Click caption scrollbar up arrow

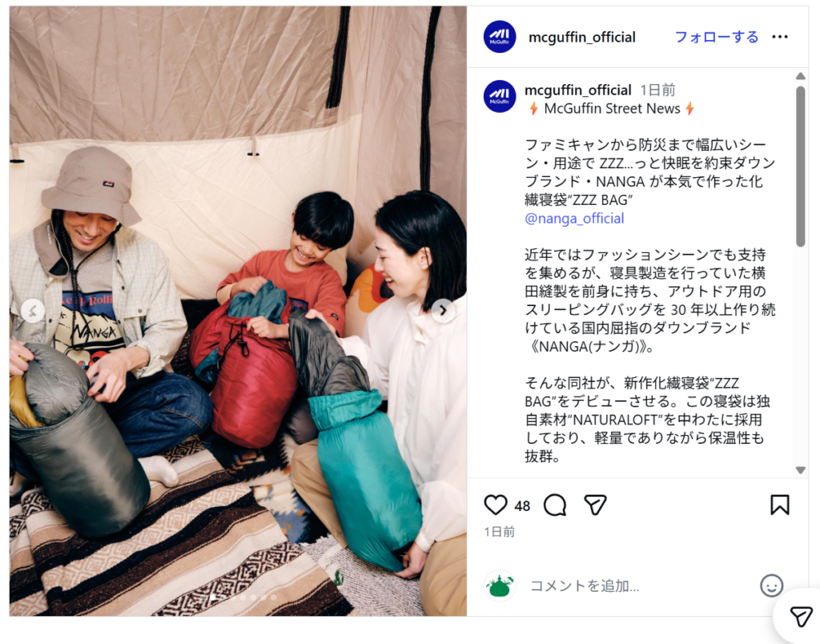point(800,76)
